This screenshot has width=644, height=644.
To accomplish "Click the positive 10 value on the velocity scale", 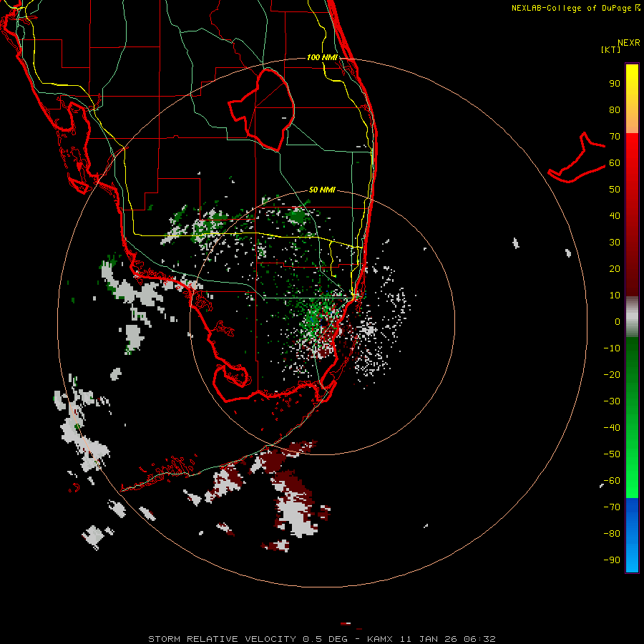I will click(x=615, y=296).
